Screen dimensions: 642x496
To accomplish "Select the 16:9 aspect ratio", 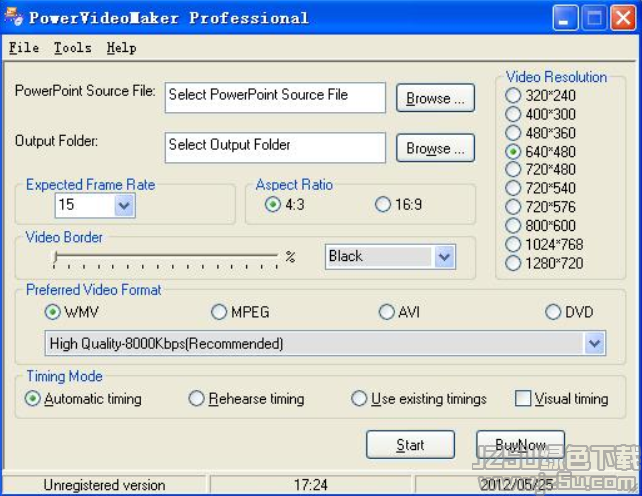I will coord(398,204).
